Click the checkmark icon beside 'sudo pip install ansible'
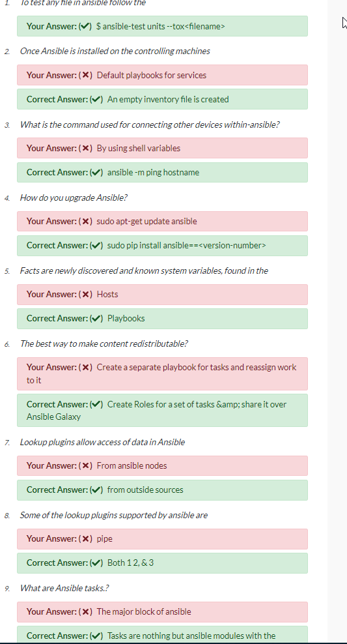Viewport: 347px width, 644px height. point(96,246)
